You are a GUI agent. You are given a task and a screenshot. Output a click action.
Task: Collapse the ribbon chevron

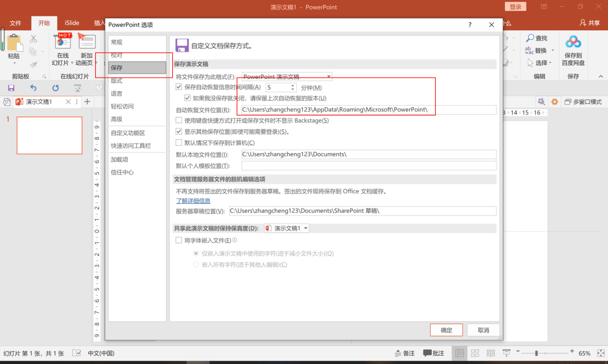pyautogui.click(x=601, y=77)
